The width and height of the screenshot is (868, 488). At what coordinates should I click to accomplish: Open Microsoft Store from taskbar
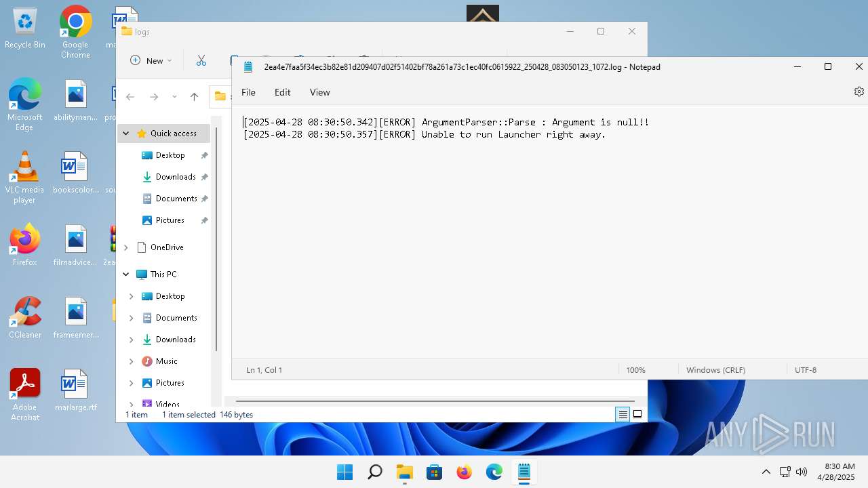pyautogui.click(x=434, y=472)
